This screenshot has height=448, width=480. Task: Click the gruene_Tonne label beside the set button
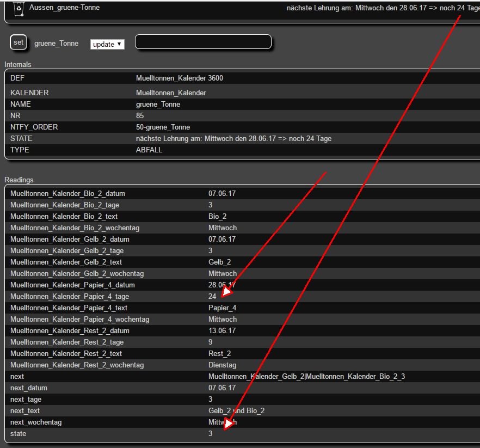[x=56, y=44]
